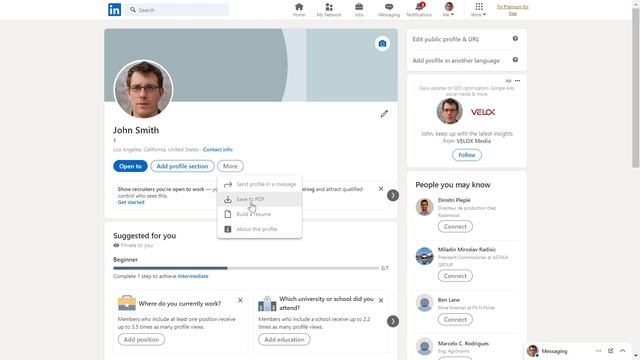Image resolution: width=640 pixels, height=360 pixels.
Task: Click the Messaging bar title
Action: pos(554,351)
